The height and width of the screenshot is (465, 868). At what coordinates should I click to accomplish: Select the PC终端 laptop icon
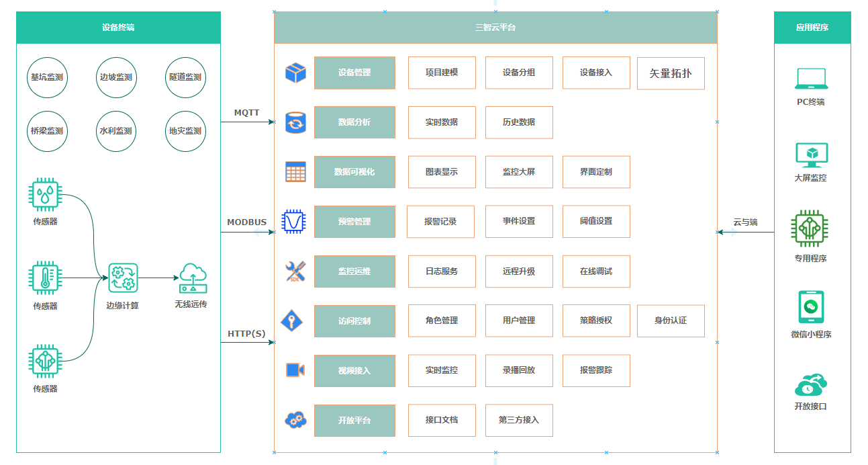click(x=811, y=79)
